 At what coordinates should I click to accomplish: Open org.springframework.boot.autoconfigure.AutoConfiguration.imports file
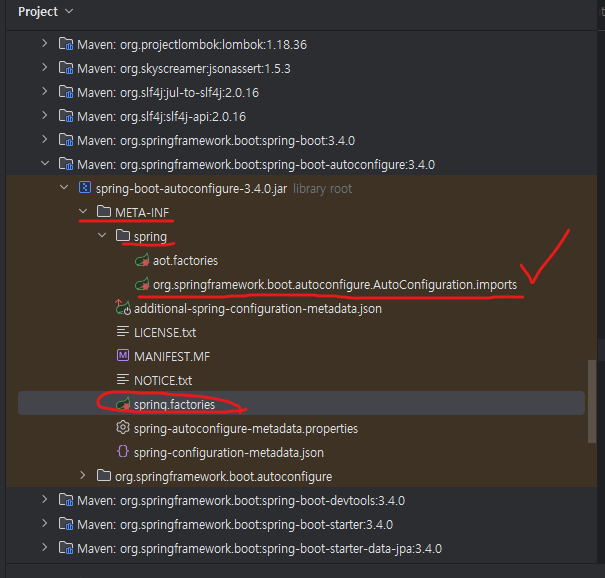pyautogui.click(x=335, y=285)
